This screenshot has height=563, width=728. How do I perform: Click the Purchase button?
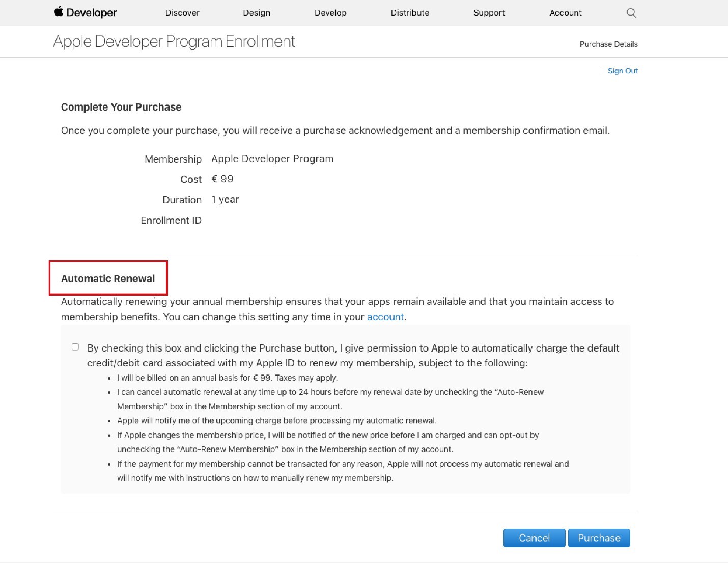tap(599, 538)
